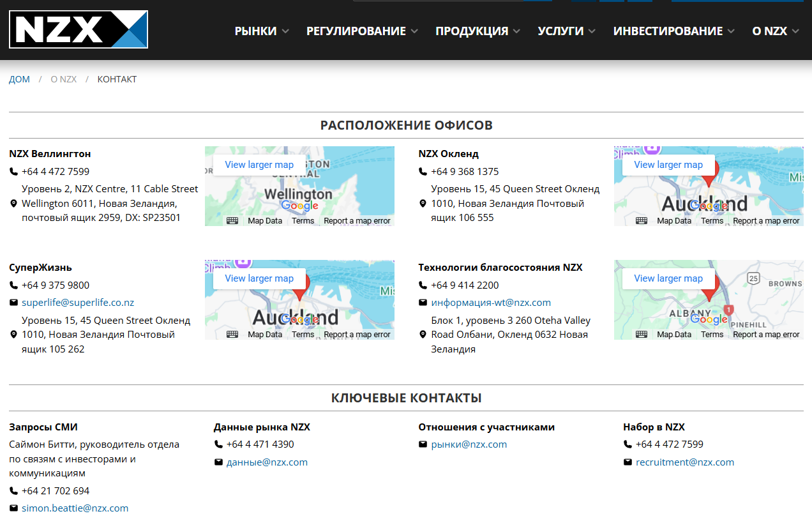Viewport: 812px width, 516px height.
Task: Expand the РЫНКИ menu chevron
Action: click(x=285, y=31)
